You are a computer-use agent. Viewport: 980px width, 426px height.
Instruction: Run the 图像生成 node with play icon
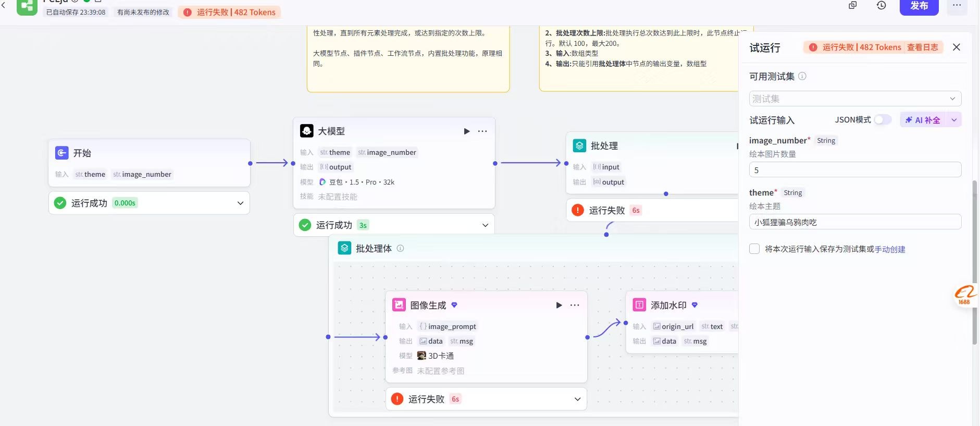pos(559,306)
